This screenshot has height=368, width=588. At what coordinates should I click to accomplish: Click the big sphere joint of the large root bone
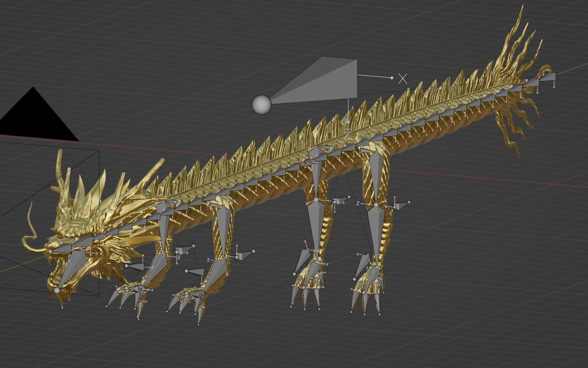click(261, 105)
